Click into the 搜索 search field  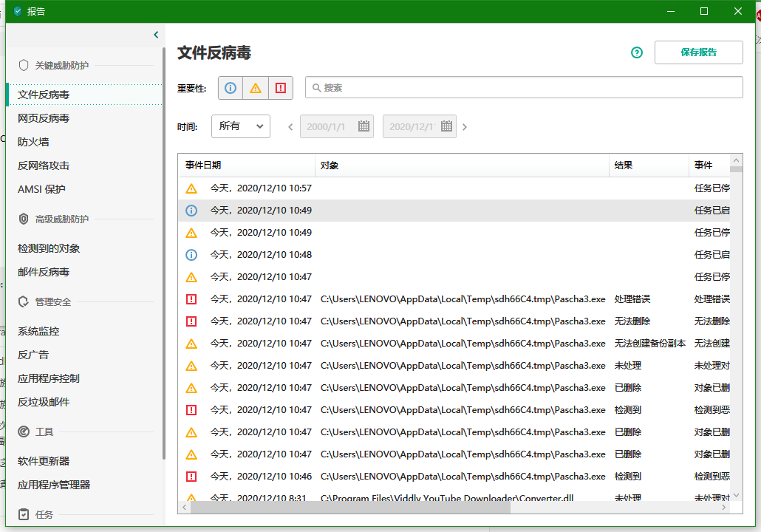coord(525,87)
